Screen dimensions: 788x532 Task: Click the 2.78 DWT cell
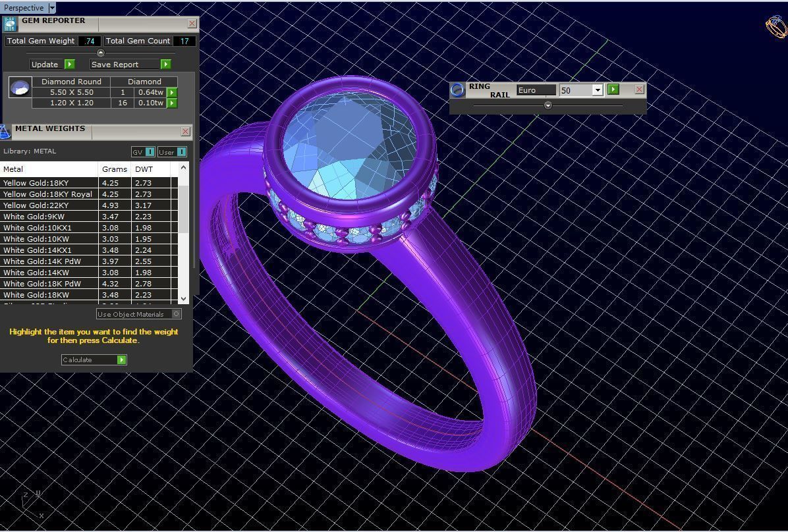point(151,283)
